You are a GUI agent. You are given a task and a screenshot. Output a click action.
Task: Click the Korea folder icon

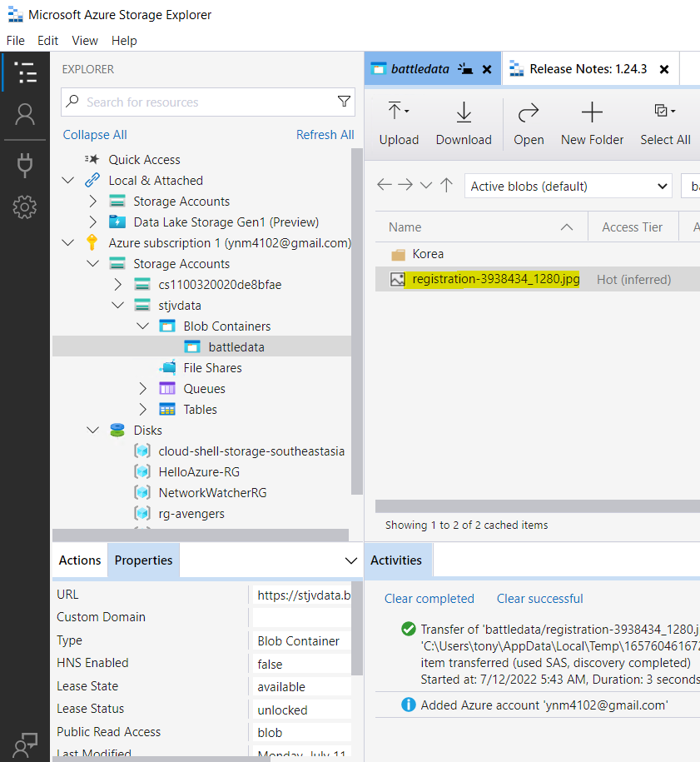click(399, 254)
